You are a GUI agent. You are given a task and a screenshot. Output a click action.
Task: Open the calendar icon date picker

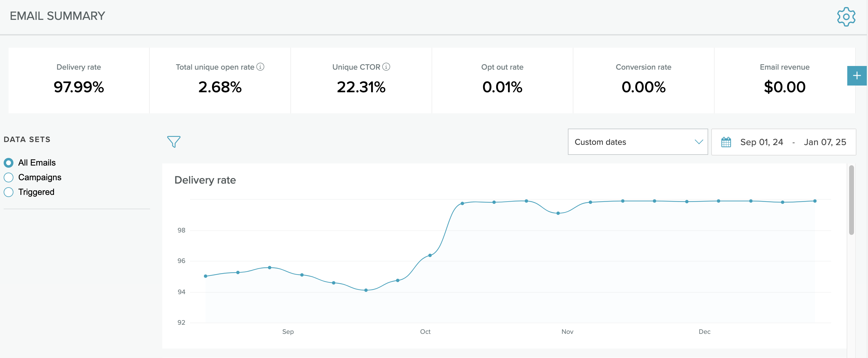pos(726,142)
